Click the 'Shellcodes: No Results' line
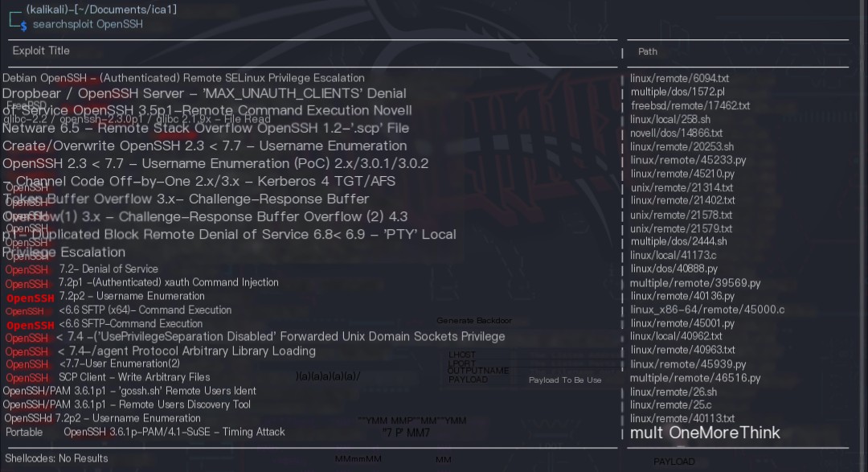 click(x=56, y=458)
